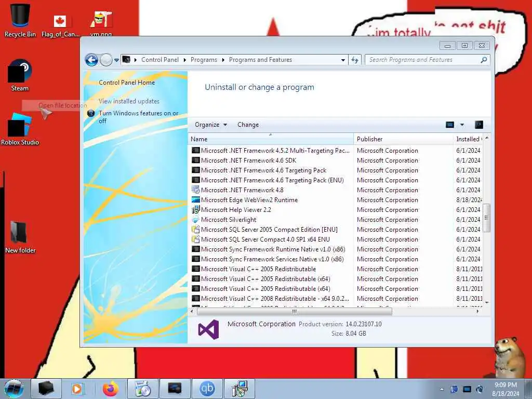Open View installed updates link
The image size is (532, 399).
(129, 101)
